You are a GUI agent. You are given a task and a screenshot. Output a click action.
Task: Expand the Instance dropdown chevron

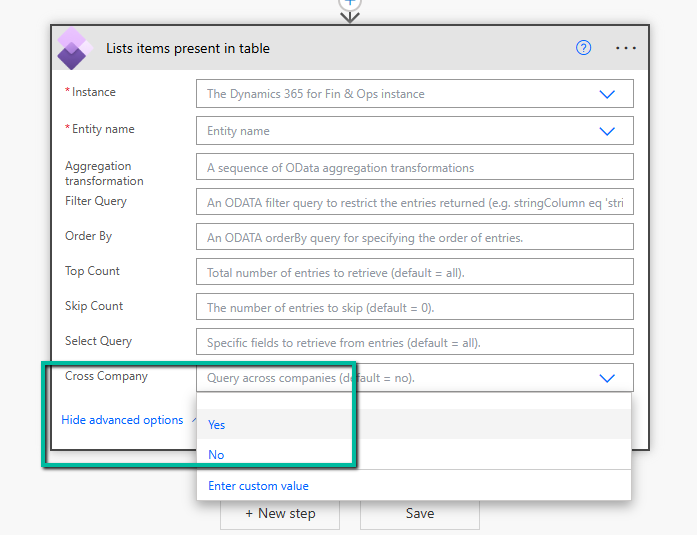(607, 94)
